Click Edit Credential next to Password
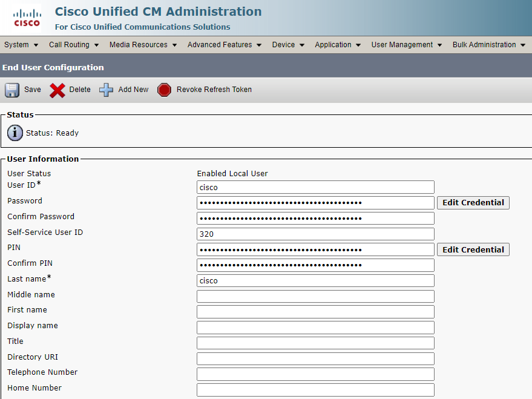Viewport: 532px width, 399px height. pyautogui.click(x=473, y=203)
